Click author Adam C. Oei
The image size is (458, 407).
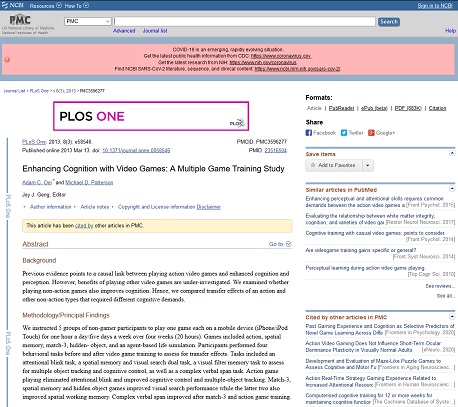[37, 182]
